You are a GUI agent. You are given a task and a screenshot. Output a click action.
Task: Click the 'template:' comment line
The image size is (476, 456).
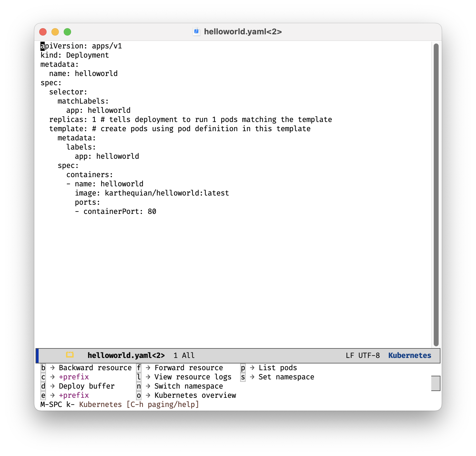coord(180,129)
